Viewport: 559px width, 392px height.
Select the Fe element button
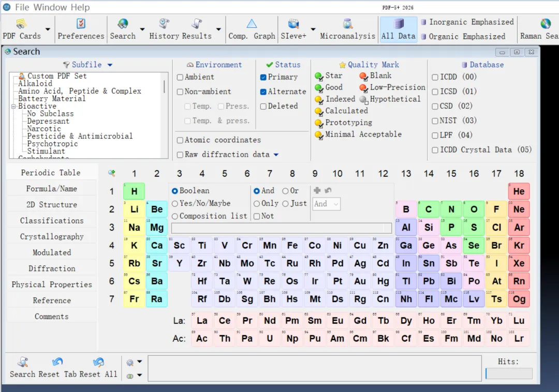pos(292,245)
